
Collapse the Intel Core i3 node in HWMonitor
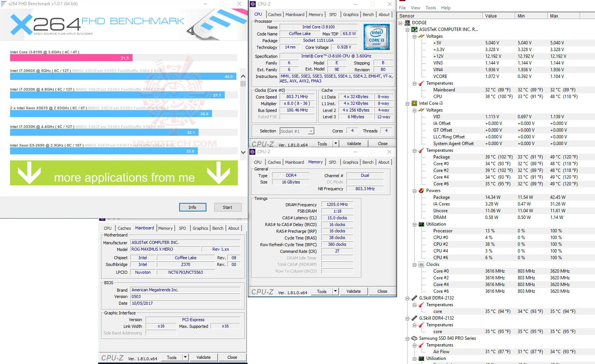(408, 103)
